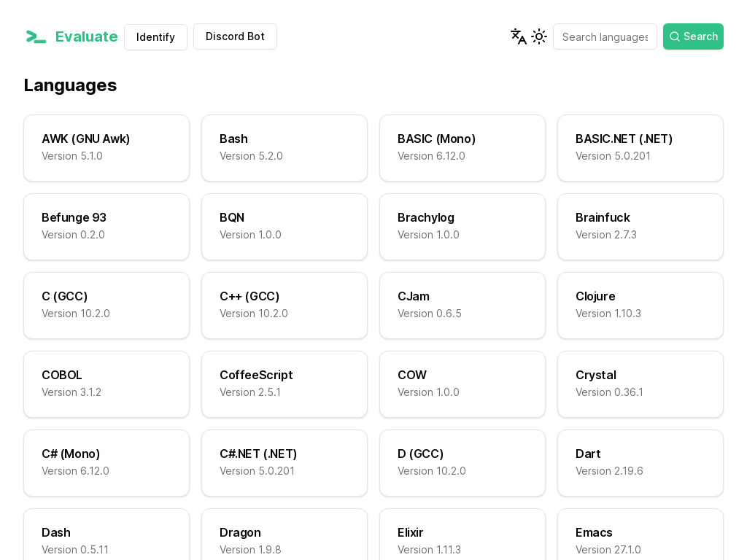Screen dimensions: 747x560
Task: Open the C#.NET (.NET) card
Action: [285, 463]
